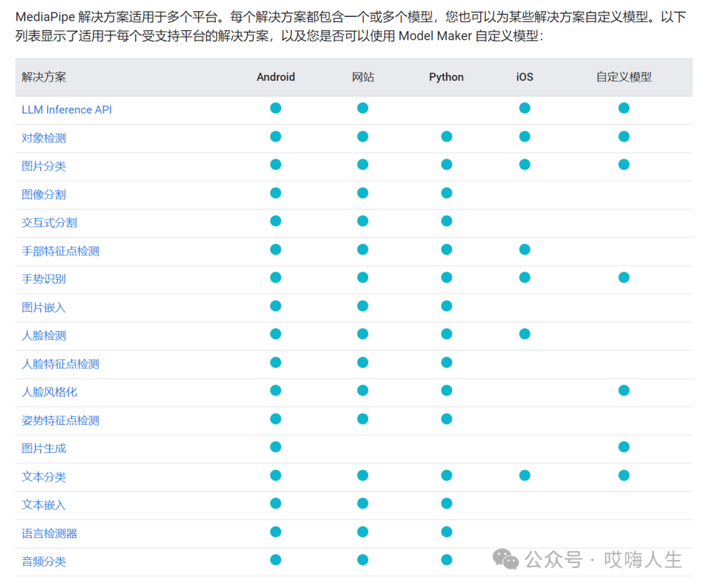Screen dimensions: 705x588
Task: Click the iOS column header
Action: pos(525,77)
